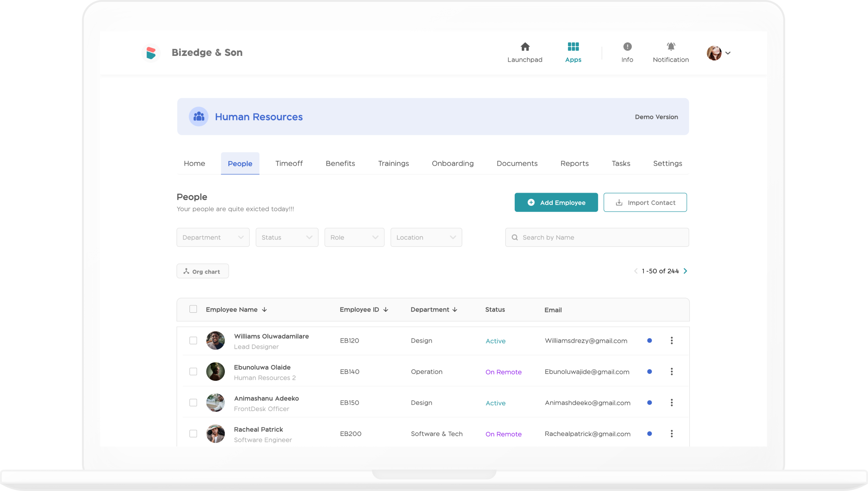Switch to the Trainings tab
The height and width of the screenshot is (491, 868).
click(x=393, y=163)
